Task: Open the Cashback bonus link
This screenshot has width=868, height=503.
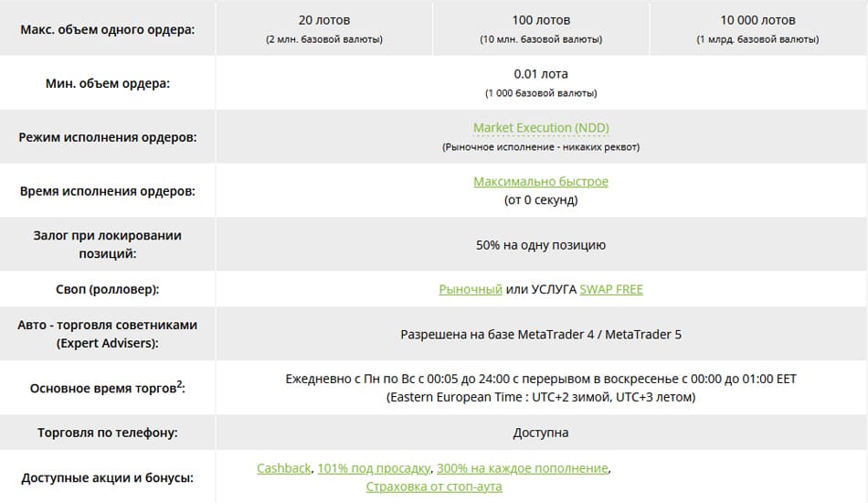Action: coord(284,468)
